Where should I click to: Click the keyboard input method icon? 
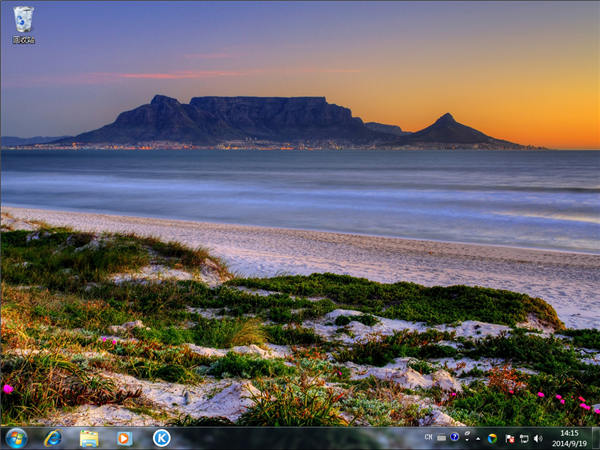[x=441, y=438]
